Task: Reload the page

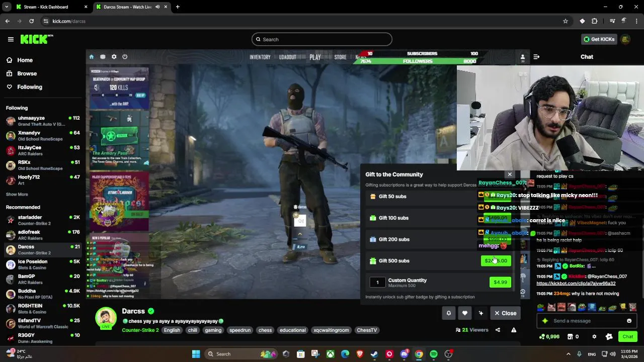Action: 31,21
